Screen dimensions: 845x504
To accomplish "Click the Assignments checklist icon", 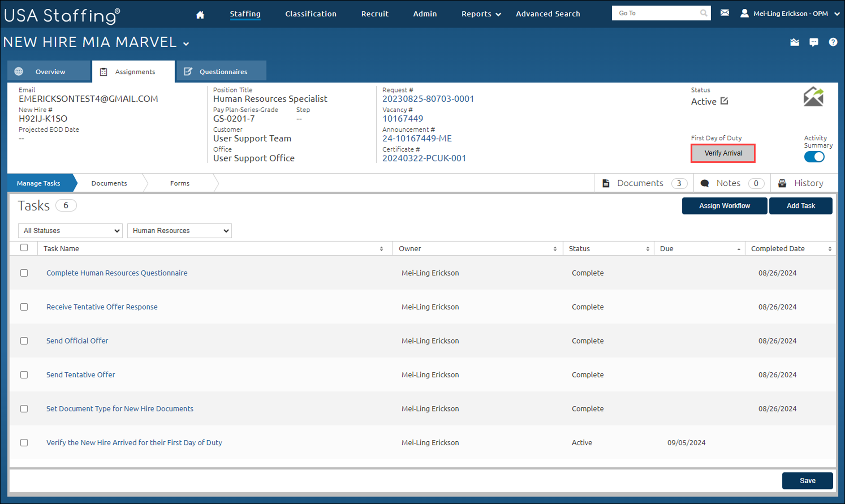I will [x=104, y=72].
